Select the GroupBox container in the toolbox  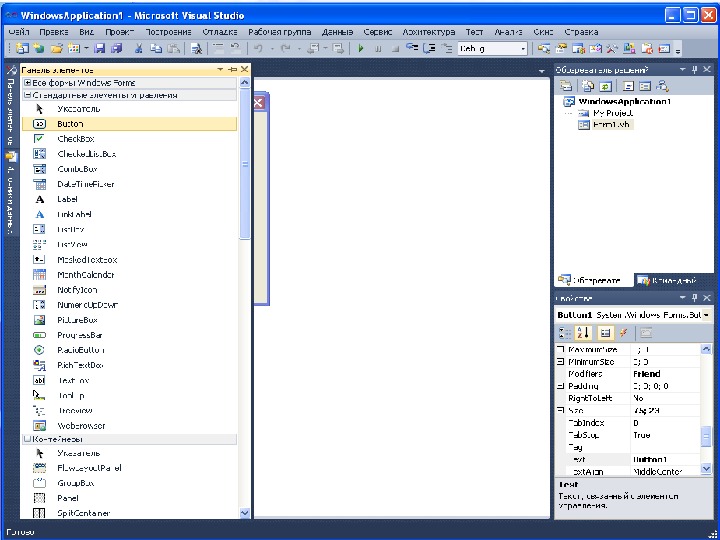(129, 483)
